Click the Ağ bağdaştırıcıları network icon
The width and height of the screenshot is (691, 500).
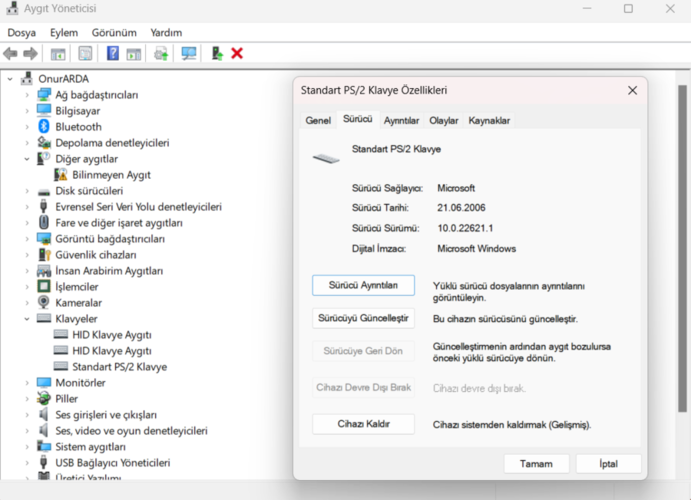click(x=44, y=94)
